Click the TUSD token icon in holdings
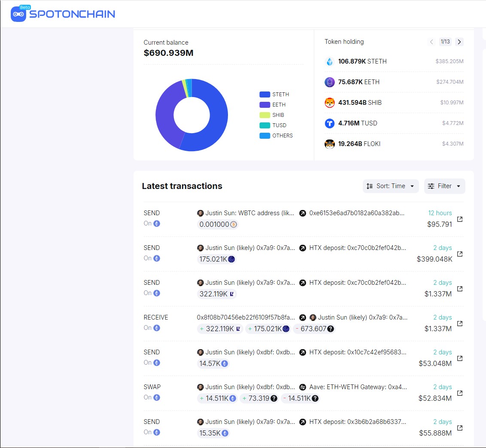The image size is (486, 448). [x=329, y=123]
